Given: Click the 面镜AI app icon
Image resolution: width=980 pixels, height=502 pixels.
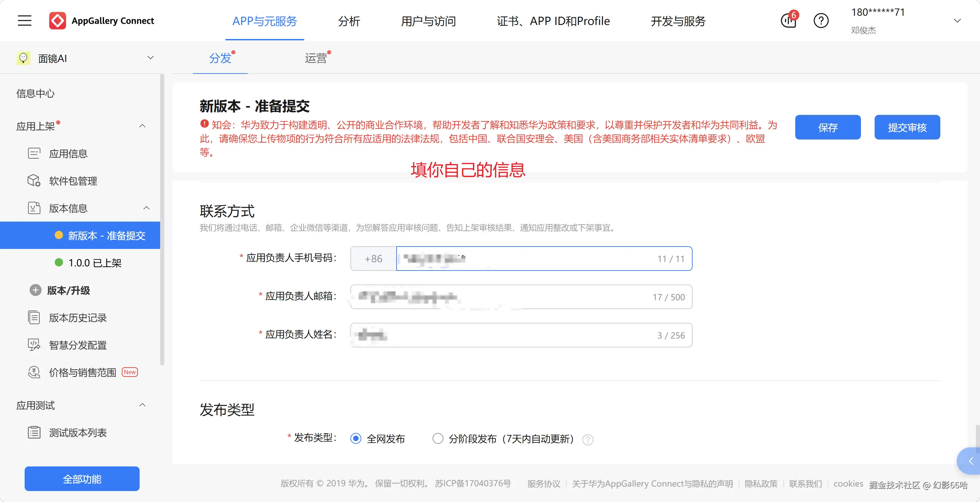Looking at the screenshot, I should click(23, 58).
